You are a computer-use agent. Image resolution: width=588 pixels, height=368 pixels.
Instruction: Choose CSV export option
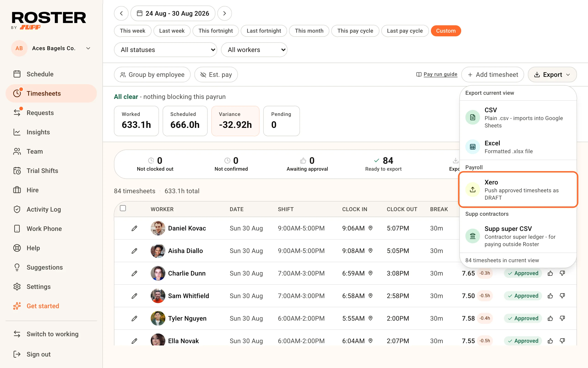[x=518, y=117]
